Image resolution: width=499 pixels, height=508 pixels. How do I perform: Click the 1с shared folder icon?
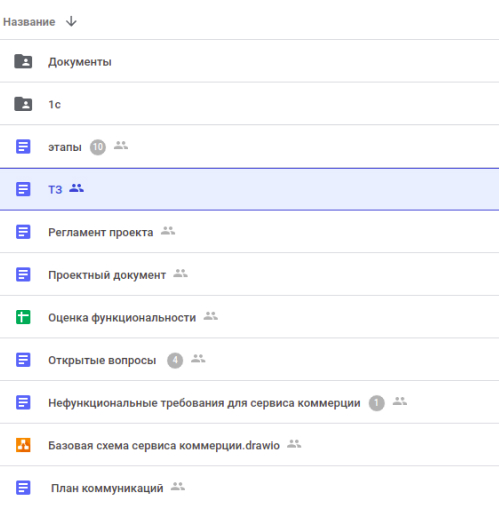point(23,104)
